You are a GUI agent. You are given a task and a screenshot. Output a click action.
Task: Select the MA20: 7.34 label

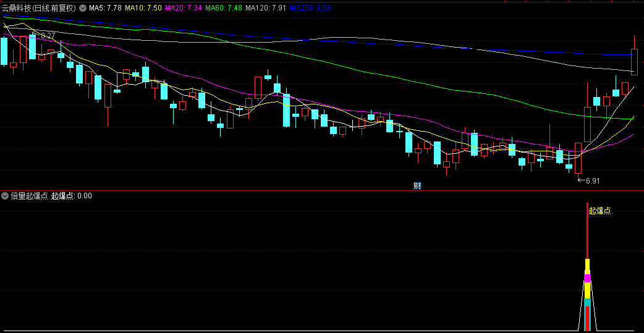coord(183,8)
